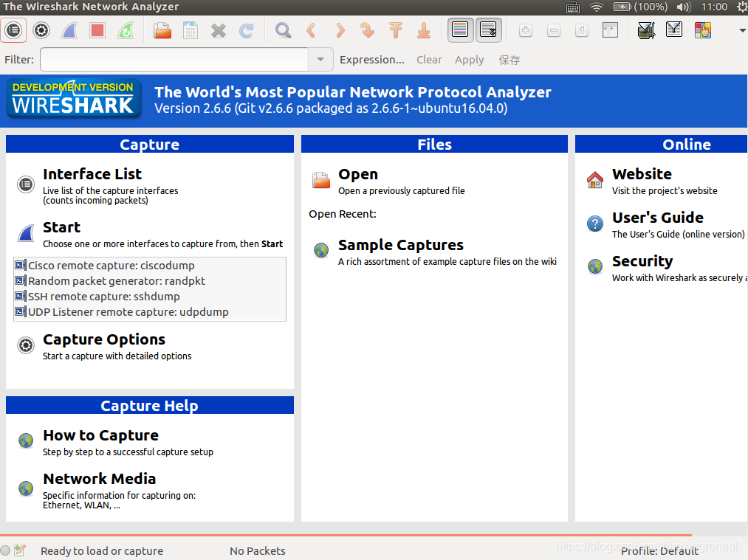Zoom out toolbar icon
Viewport: 748px width, 560px height.
point(554,30)
